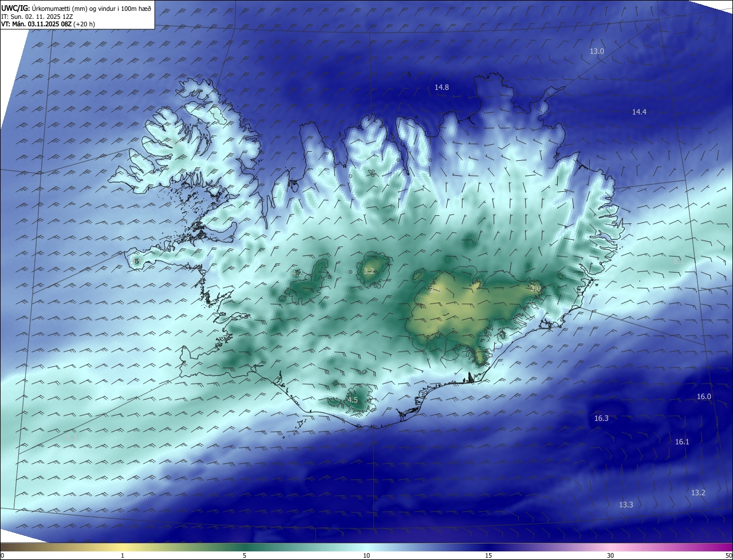This screenshot has height=560, width=733.
Task: Click the 'VT: Mán. 03.11.2025 08Z (+20 h)' line
Action: [49, 25]
